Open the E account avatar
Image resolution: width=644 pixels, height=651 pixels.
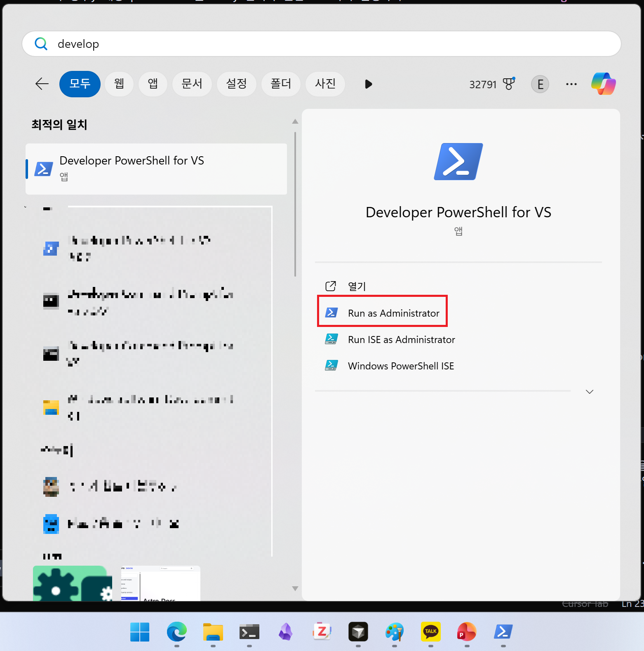pos(540,84)
